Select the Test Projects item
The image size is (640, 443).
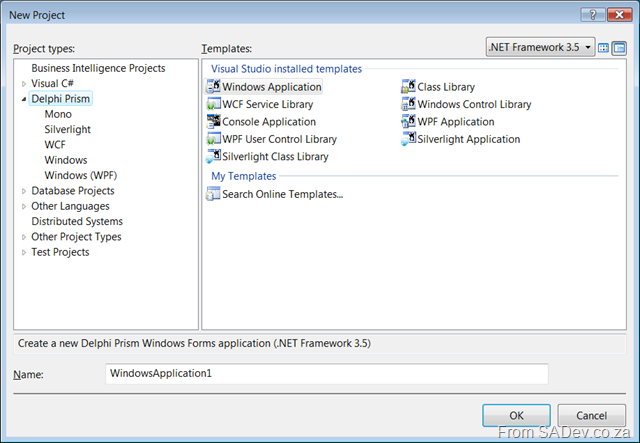tap(60, 252)
